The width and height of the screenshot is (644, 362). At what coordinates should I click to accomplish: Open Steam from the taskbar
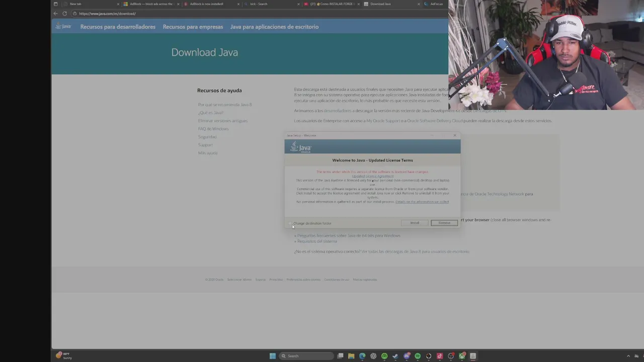click(395, 356)
